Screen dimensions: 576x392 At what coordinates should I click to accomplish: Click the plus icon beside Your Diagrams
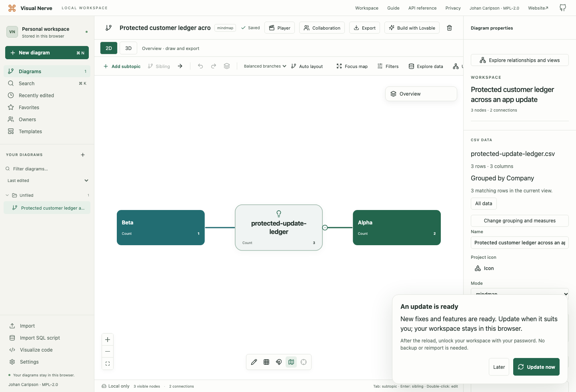click(83, 155)
